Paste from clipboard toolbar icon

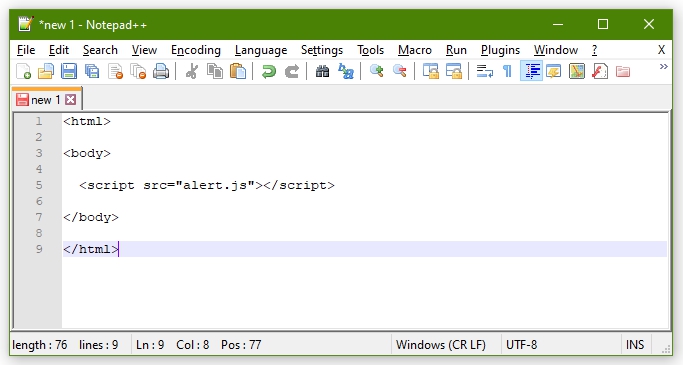[x=238, y=71]
